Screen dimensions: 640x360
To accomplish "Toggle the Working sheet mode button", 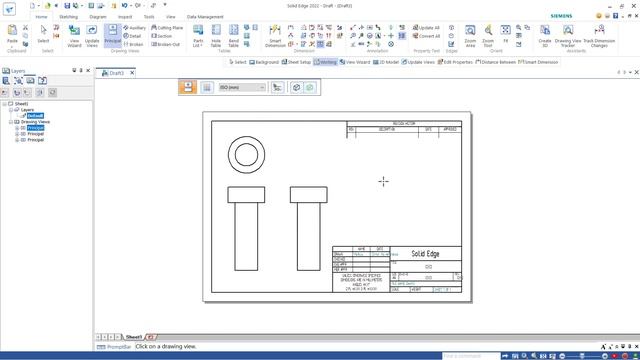I will (x=325, y=62).
